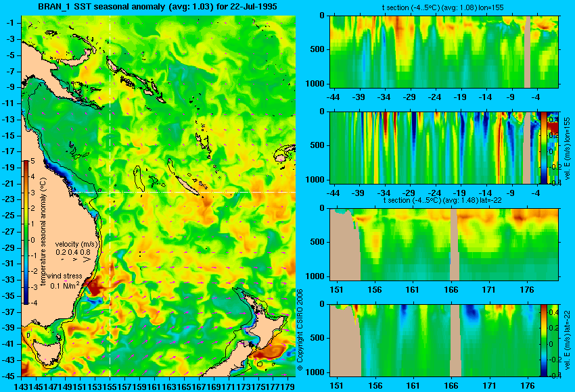Click the BRAN_1 SST seasonal anomaly title
Image resolution: width=575 pixels, height=392 pixels.
click(x=158, y=6)
